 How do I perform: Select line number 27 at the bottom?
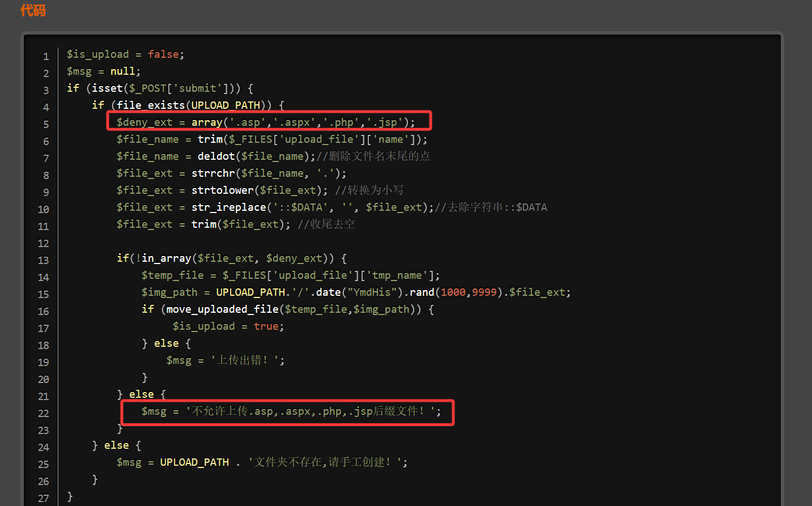(x=44, y=498)
